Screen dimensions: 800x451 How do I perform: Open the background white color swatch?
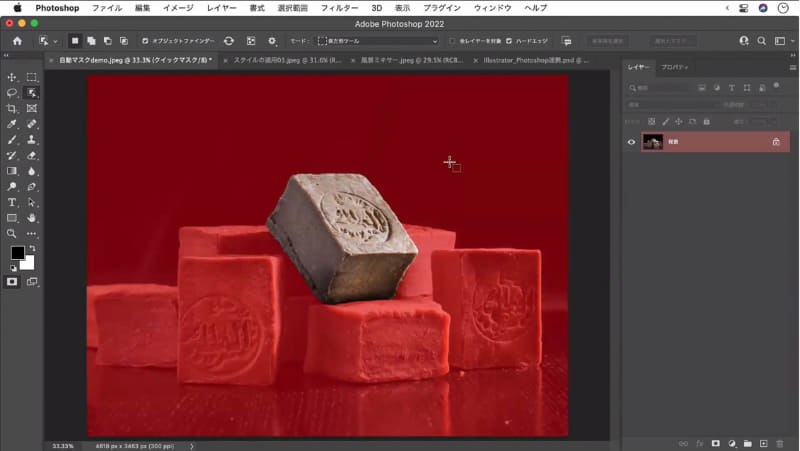click(x=29, y=264)
